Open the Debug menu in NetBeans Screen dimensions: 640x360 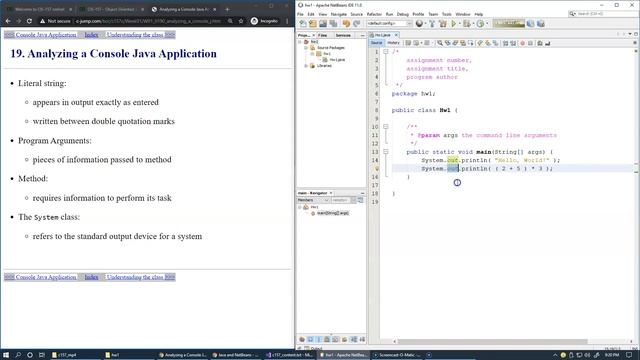(402, 14)
